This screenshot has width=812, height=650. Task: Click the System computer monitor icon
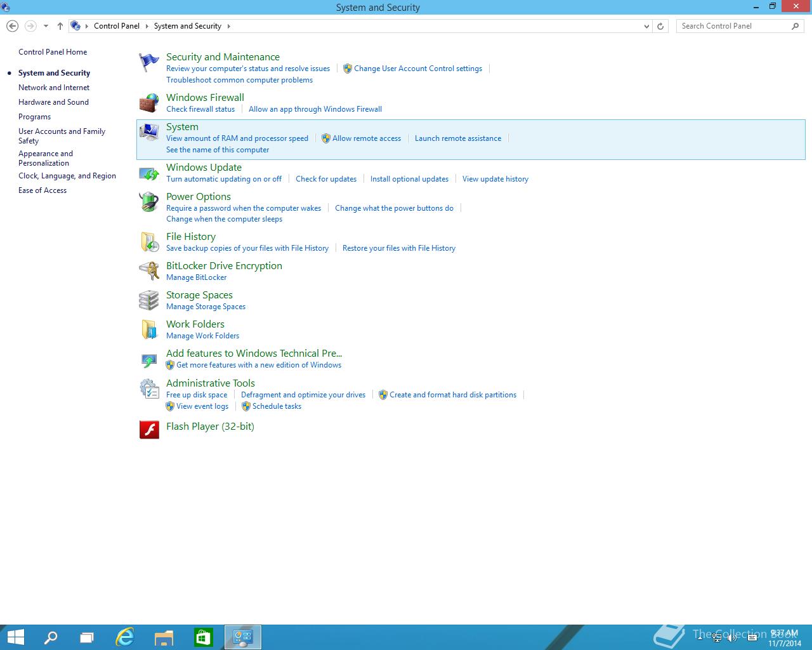click(149, 132)
